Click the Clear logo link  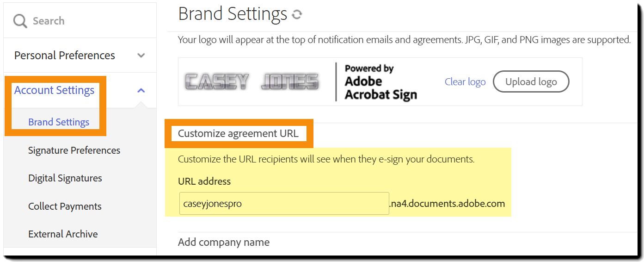click(465, 82)
